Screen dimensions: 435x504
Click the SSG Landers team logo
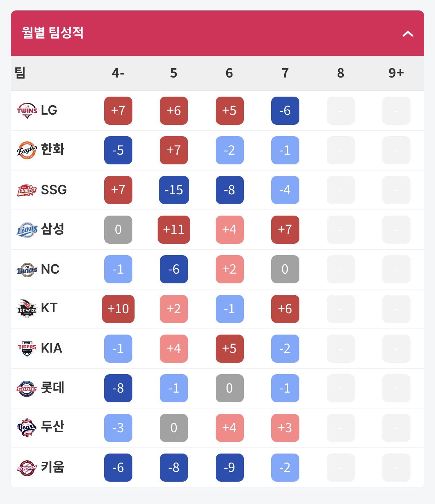pyautogui.click(x=27, y=190)
